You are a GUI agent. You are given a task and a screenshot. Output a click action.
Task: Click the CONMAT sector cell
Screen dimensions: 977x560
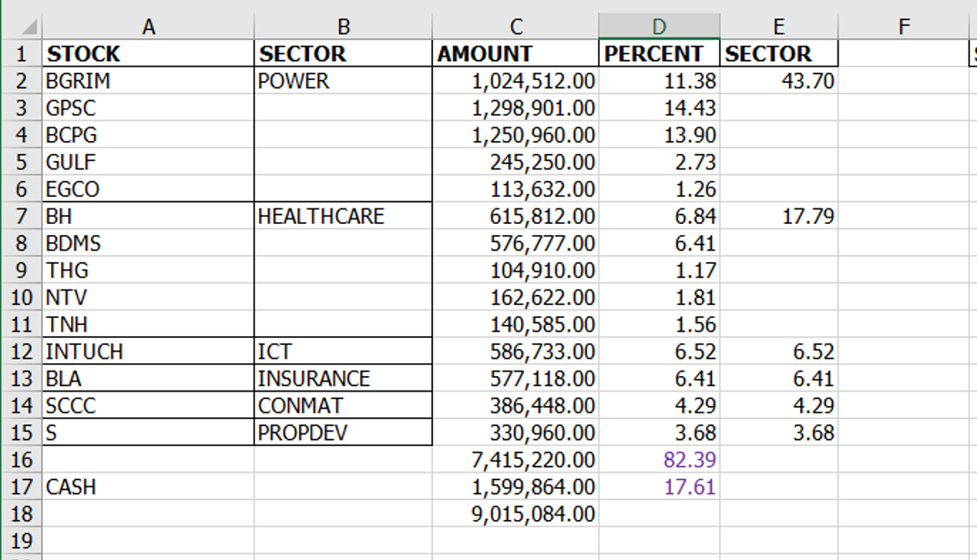coord(344,406)
